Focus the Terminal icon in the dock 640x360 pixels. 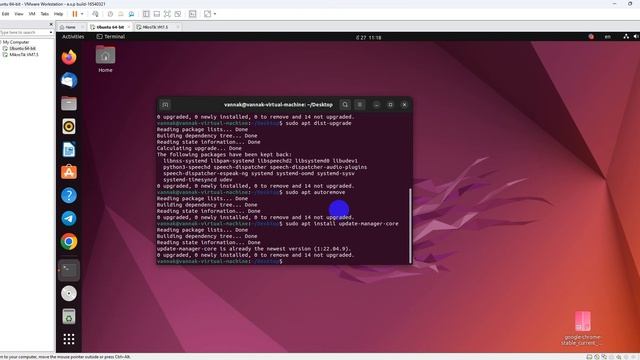(x=69, y=270)
